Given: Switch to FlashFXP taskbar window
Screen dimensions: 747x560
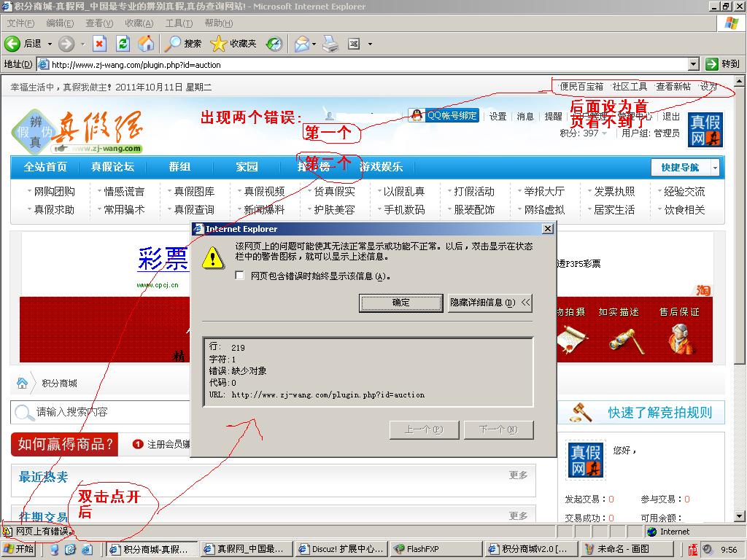Looking at the screenshot, I should 436,549.
